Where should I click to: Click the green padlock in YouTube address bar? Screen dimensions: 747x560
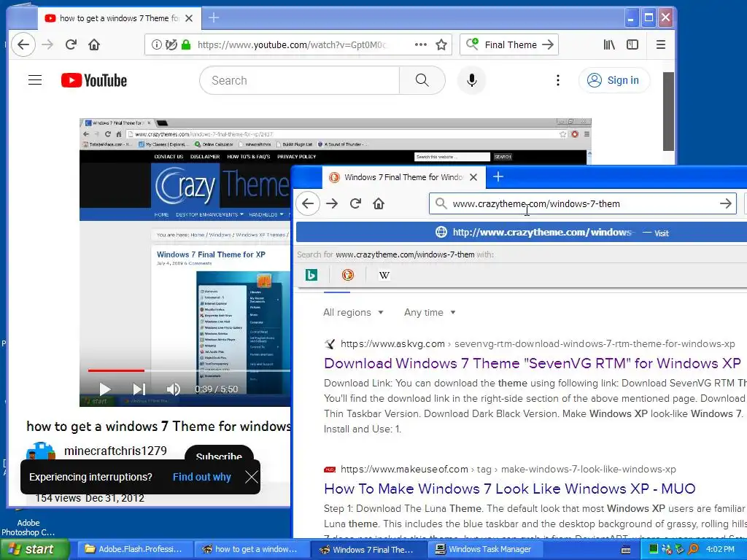click(x=186, y=44)
